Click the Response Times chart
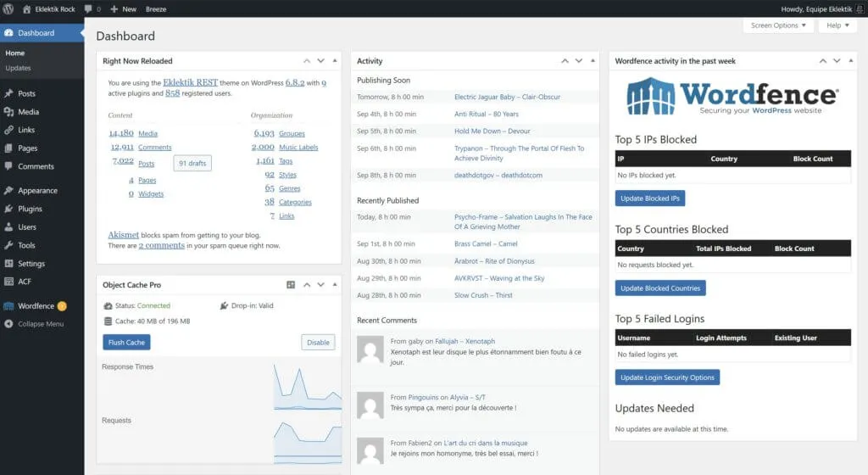 pos(307,387)
